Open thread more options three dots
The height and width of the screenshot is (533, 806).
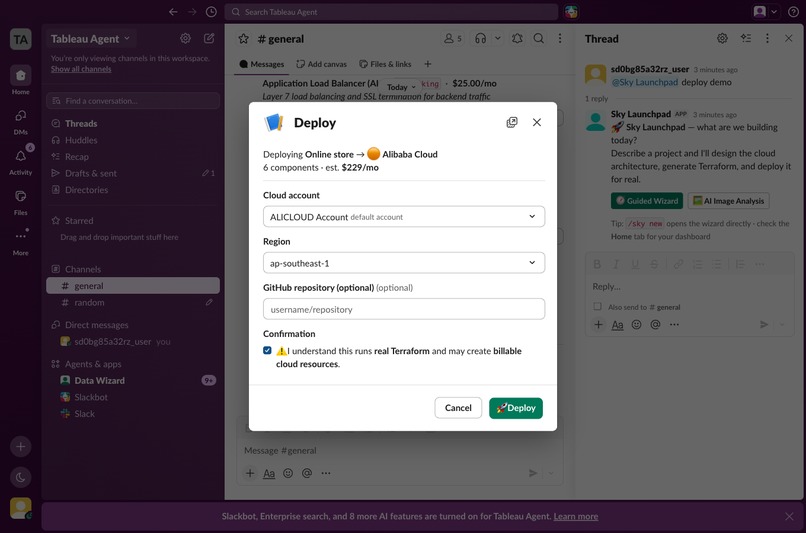pyautogui.click(x=767, y=38)
